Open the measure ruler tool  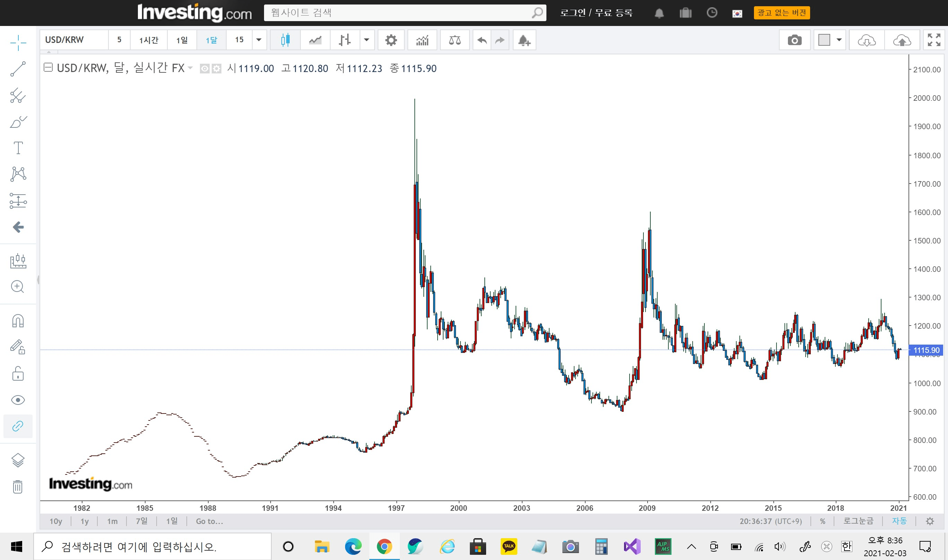(18, 261)
